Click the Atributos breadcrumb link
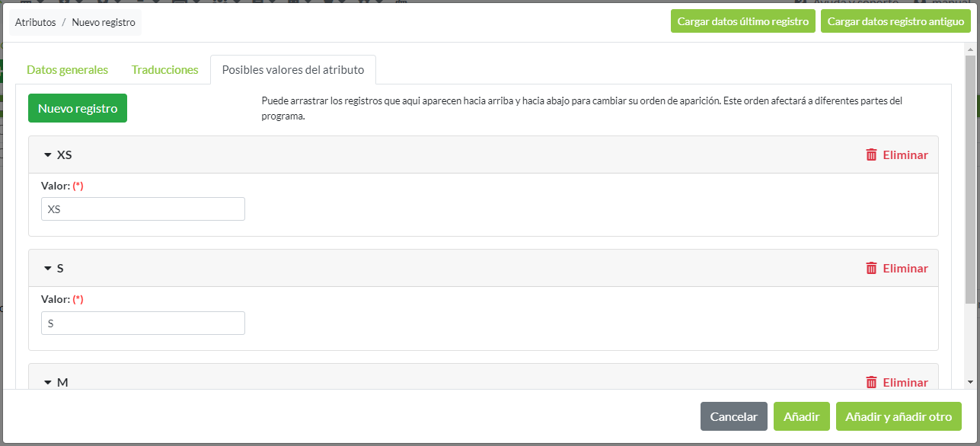The image size is (980, 446). pyautogui.click(x=36, y=23)
